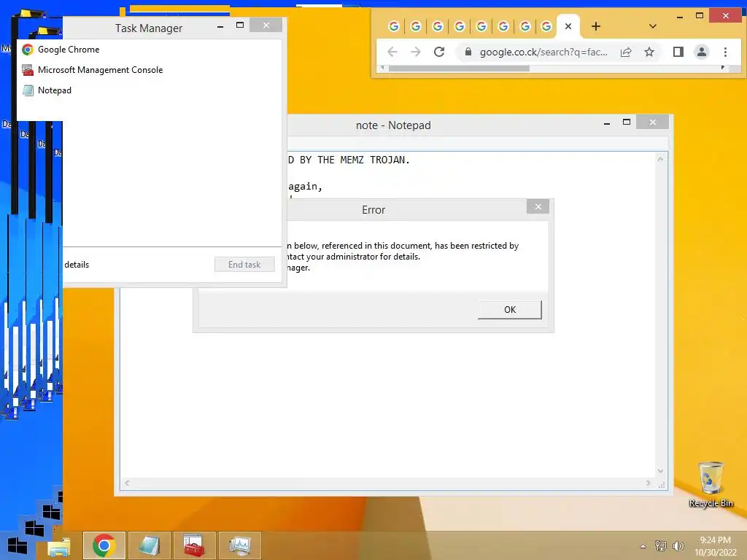
Task: Click red toolbox MMC taskbar icon
Action: coord(194,545)
